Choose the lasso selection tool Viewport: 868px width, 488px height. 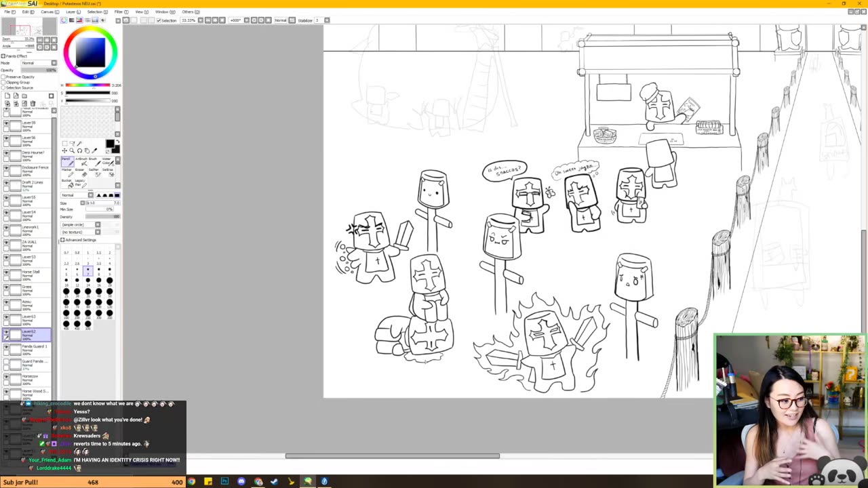pyautogui.click(x=73, y=143)
